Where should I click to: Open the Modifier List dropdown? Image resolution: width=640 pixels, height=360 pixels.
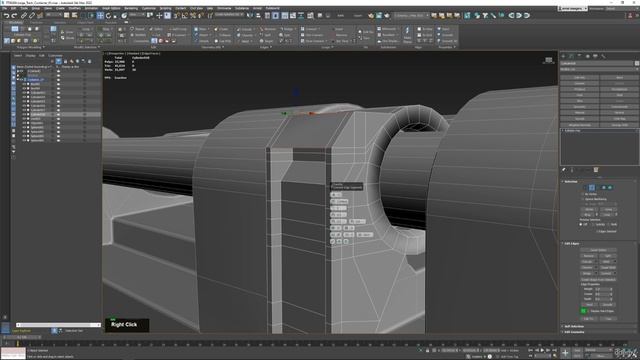[599, 69]
